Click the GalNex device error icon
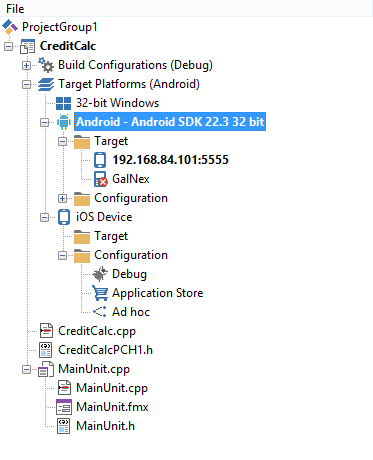This screenshot has height=460, width=373. click(x=100, y=179)
